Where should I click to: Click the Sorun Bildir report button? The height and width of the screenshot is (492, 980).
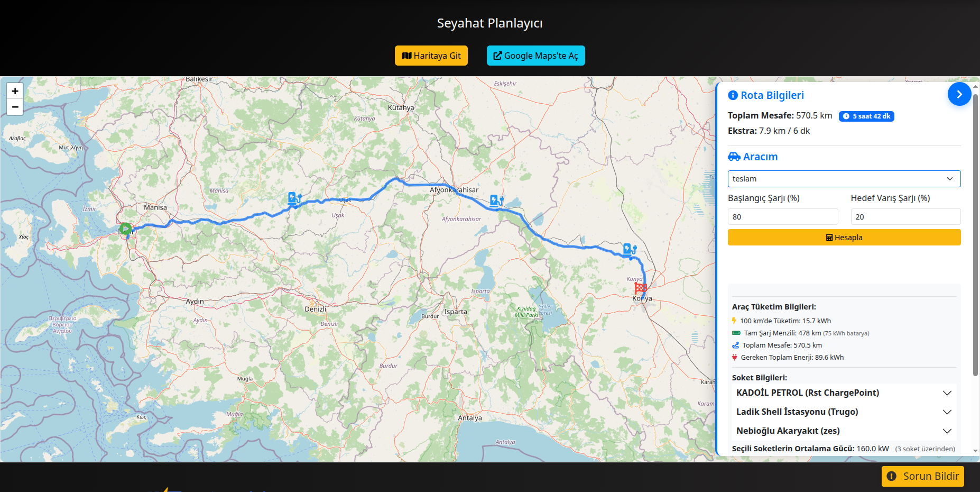922,476
